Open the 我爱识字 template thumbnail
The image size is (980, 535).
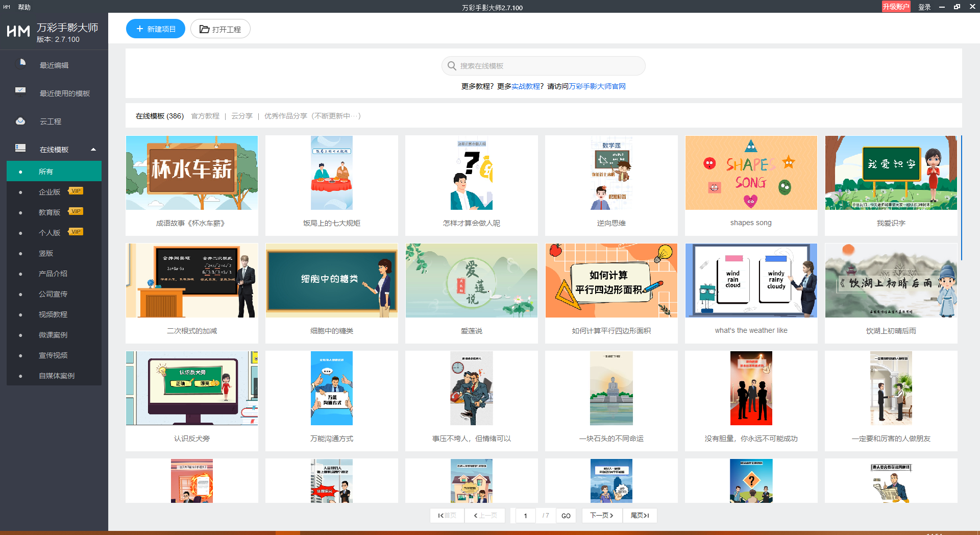click(891, 173)
